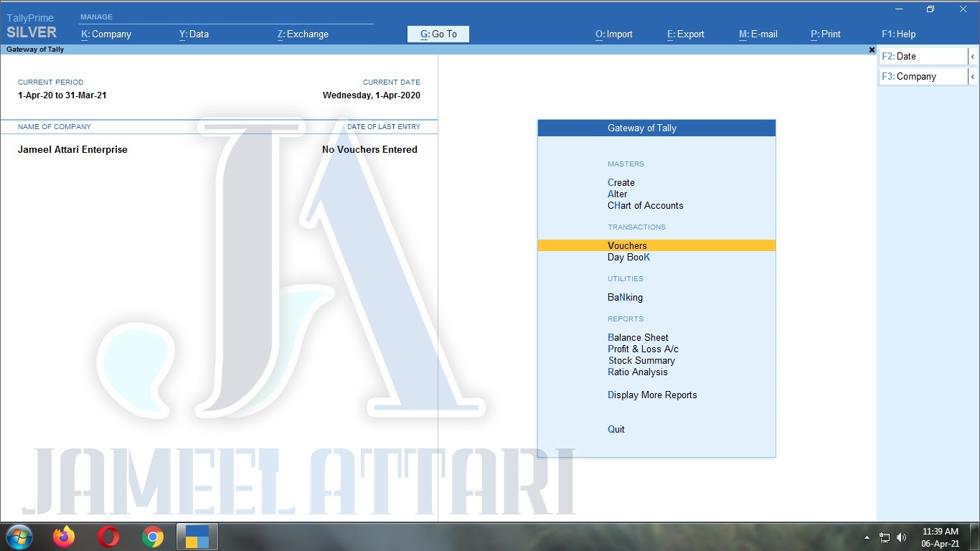Select Create under Masters
Image resolution: width=980 pixels, height=551 pixels.
(x=621, y=182)
